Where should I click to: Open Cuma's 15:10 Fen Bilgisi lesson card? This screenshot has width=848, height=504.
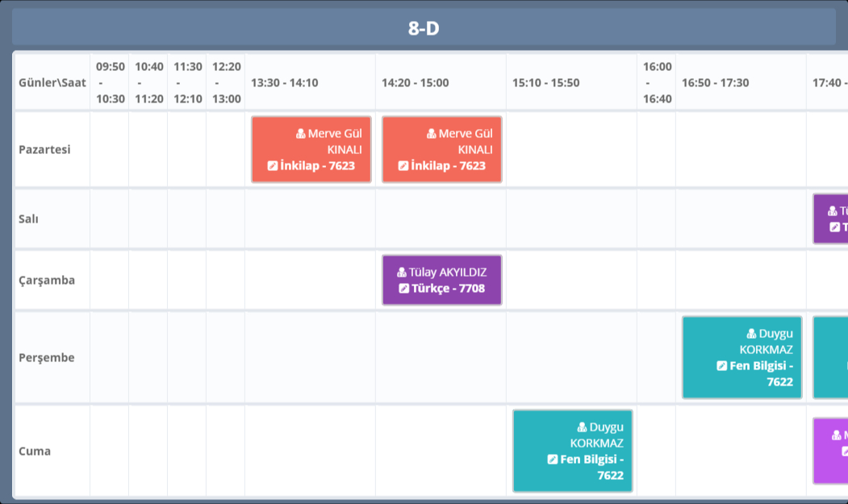(573, 451)
